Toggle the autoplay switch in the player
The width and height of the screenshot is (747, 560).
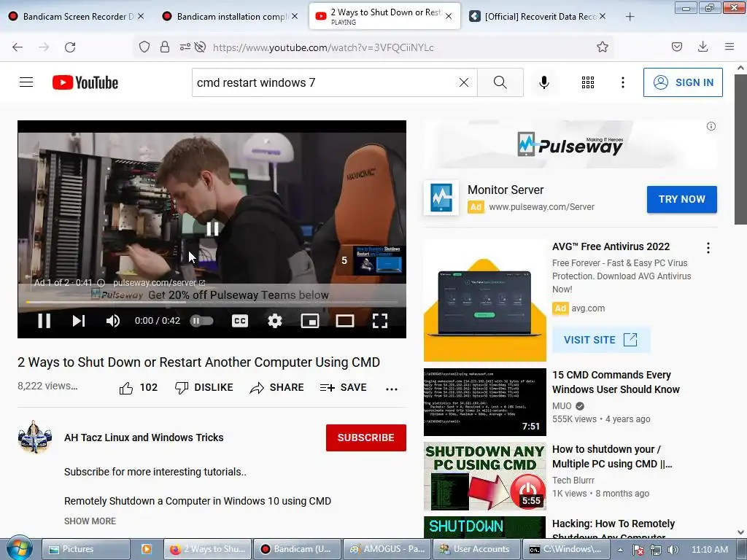coord(201,321)
